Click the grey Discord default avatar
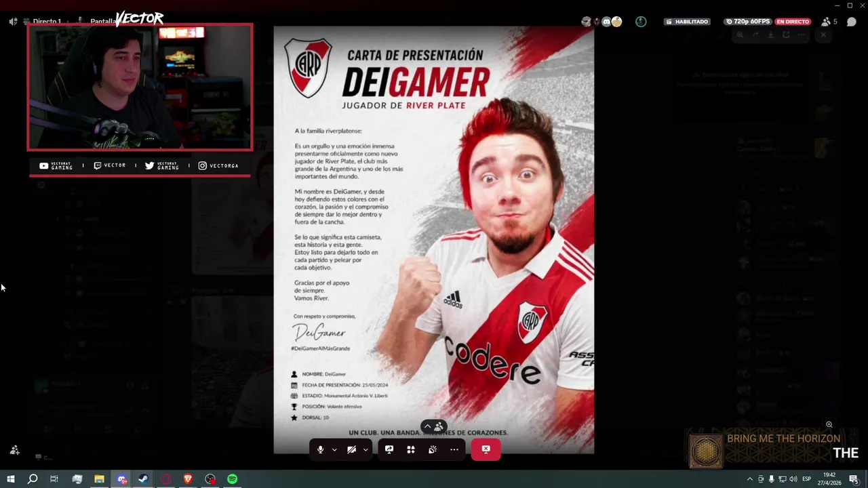 pos(606,22)
